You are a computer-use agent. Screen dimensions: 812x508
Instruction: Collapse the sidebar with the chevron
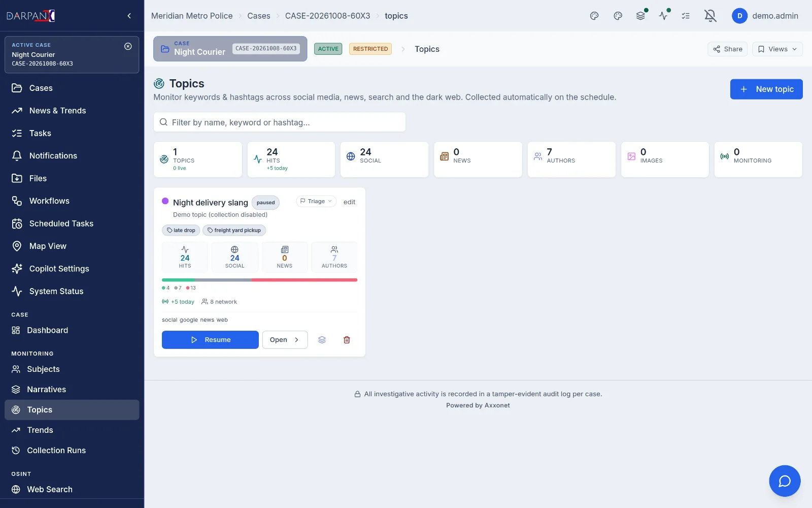129,16
